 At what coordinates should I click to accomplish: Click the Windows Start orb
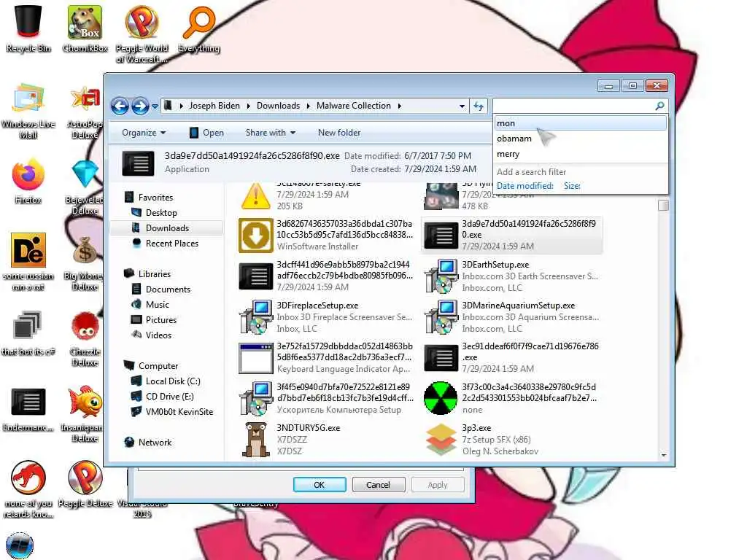(20, 545)
